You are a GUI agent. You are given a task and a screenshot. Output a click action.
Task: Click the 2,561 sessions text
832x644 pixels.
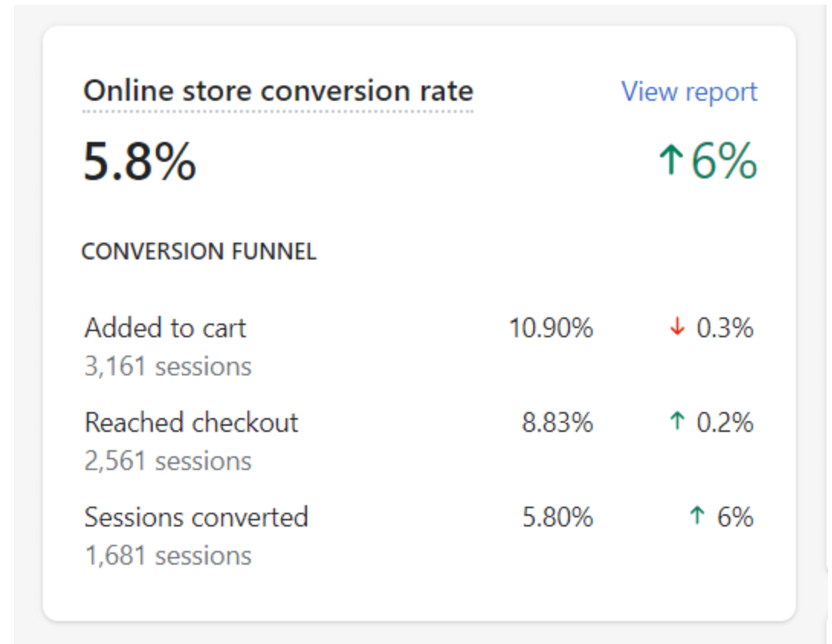[168, 461]
